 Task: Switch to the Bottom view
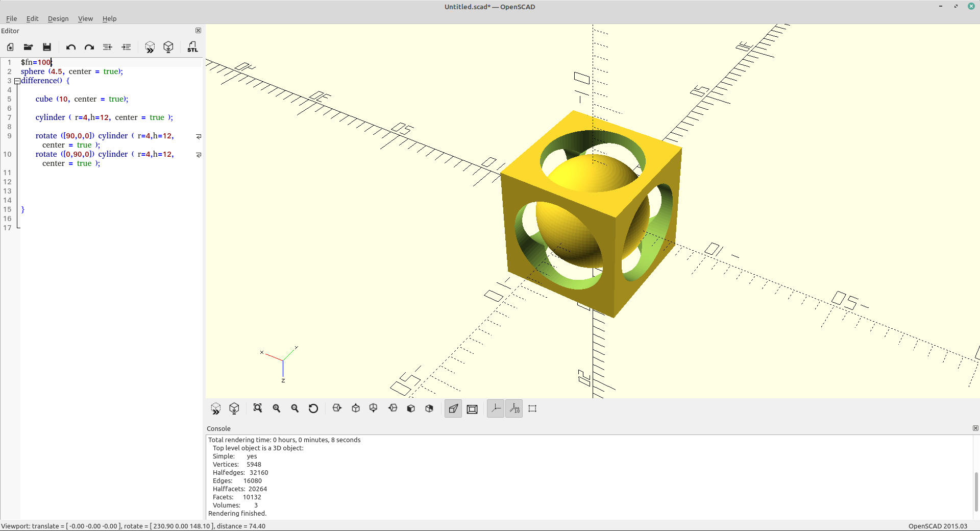(374, 408)
